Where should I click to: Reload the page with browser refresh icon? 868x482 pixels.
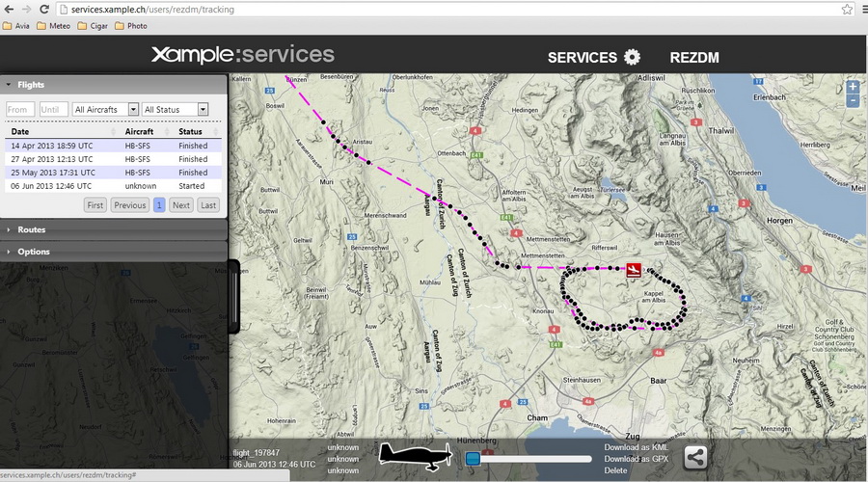[x=44, y=9]
